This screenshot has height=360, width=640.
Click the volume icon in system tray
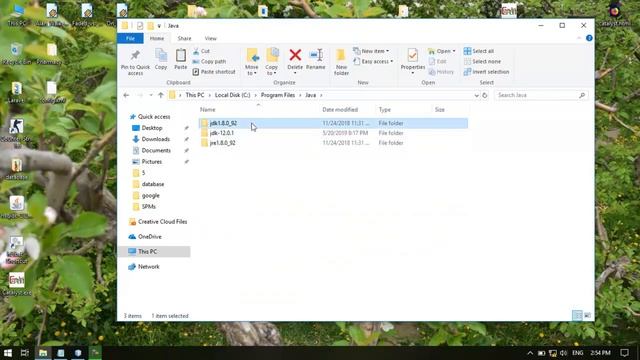(x=564, y=353)
